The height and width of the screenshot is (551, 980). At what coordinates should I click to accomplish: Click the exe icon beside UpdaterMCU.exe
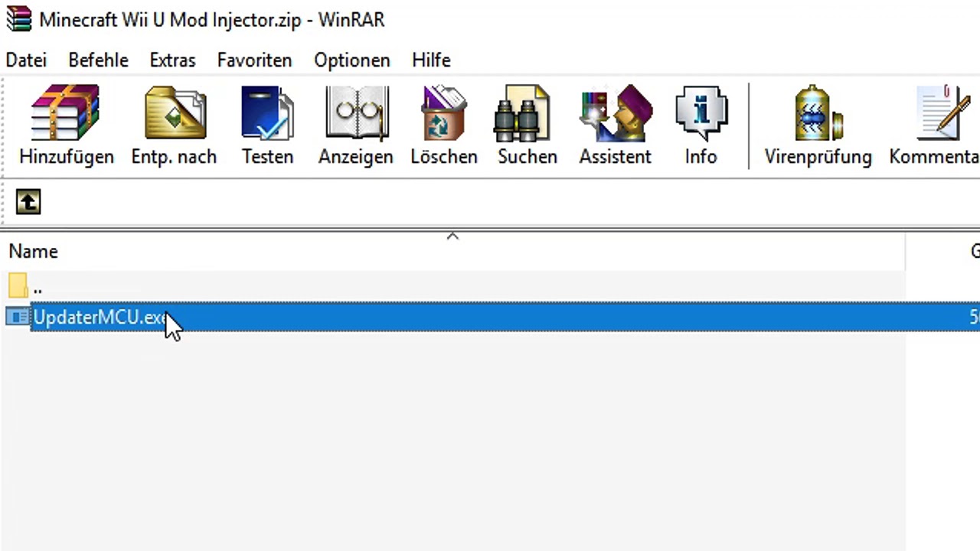pyautogui.click(x=17, y=317)
